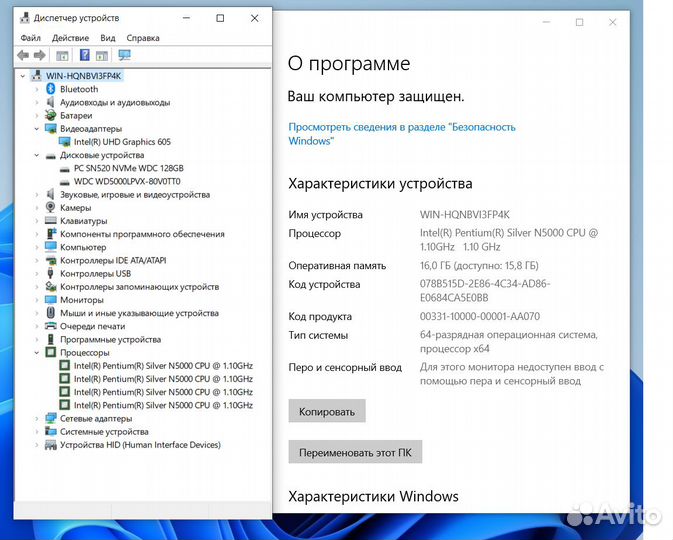
Task: Click the Back arrow toolbar icon
Action: pyautogui.click(x=23, y=55)
